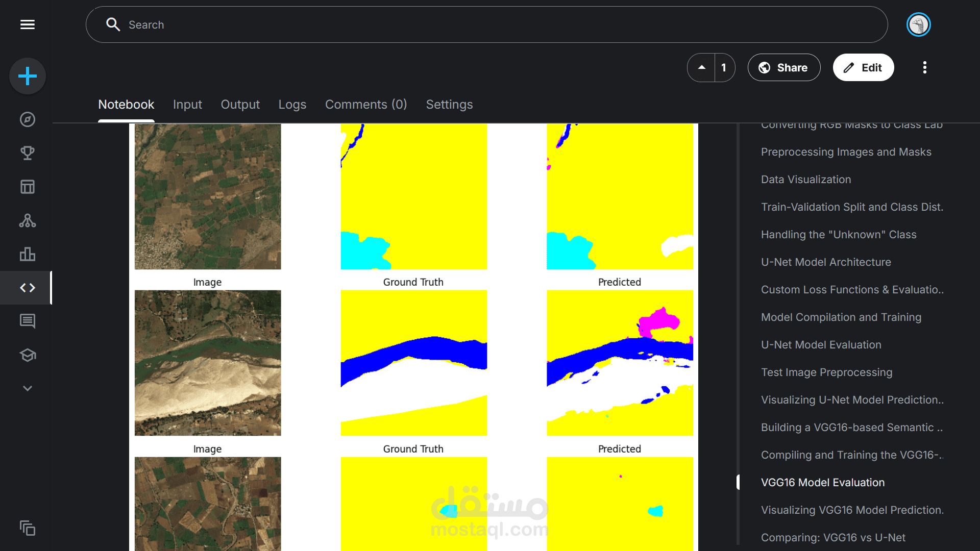This screenshot has width=980, height=551.
Task: Open the Home compass icon in sidebar
Action: pyautogui.click(x=28, y=119)
